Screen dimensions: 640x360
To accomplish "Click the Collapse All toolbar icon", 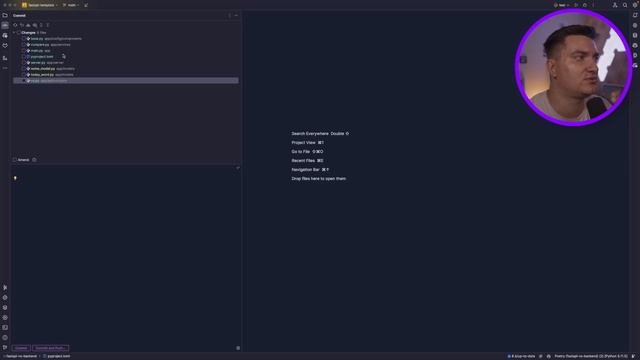I will [47, 25].
